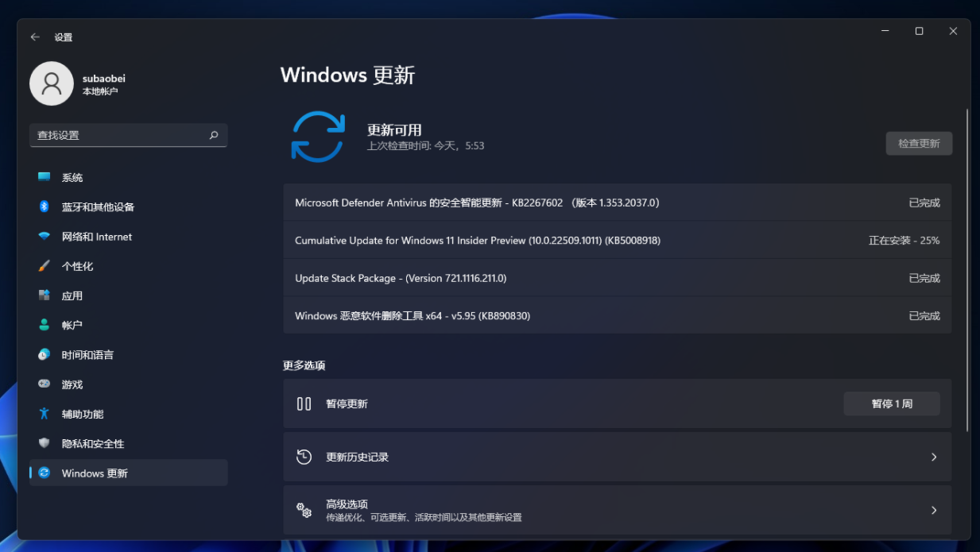Open the 更新历史记录 row
The height and width of the screenshot is (552, 980).
(618, 457)
